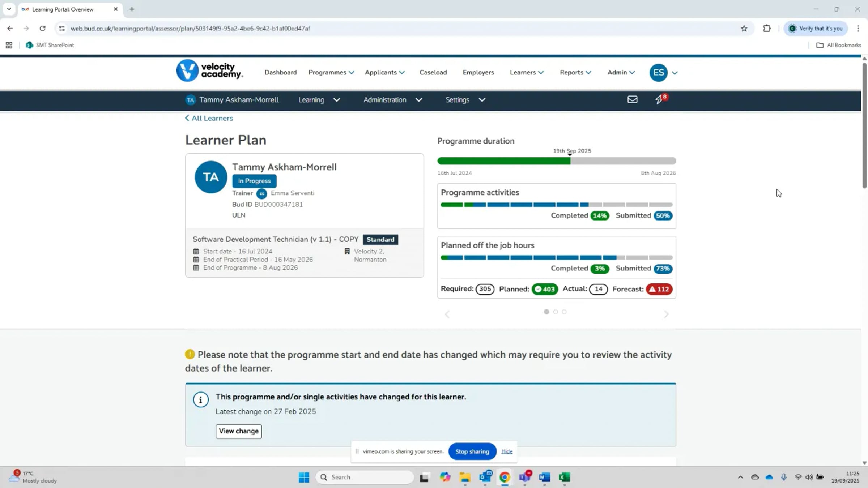868x488 pixels.
Task: Expand the Programmes dropdown
Action: point(331,73)
